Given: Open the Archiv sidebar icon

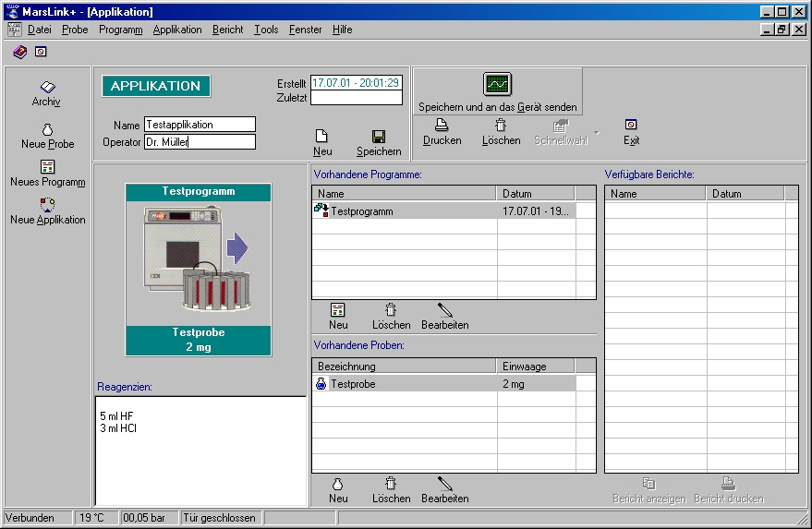Looking at the screenshot, I should [47, 88].
